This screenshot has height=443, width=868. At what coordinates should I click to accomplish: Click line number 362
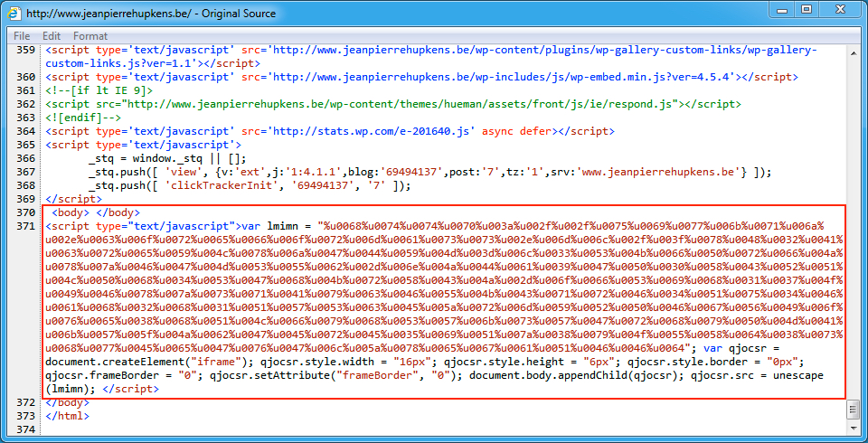point(25,104)
